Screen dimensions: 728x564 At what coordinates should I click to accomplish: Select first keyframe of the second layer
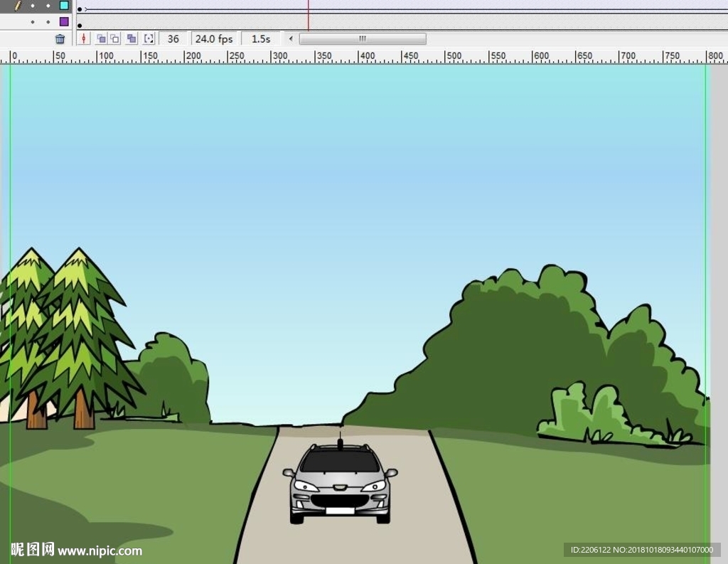click(x=80, y=26)
